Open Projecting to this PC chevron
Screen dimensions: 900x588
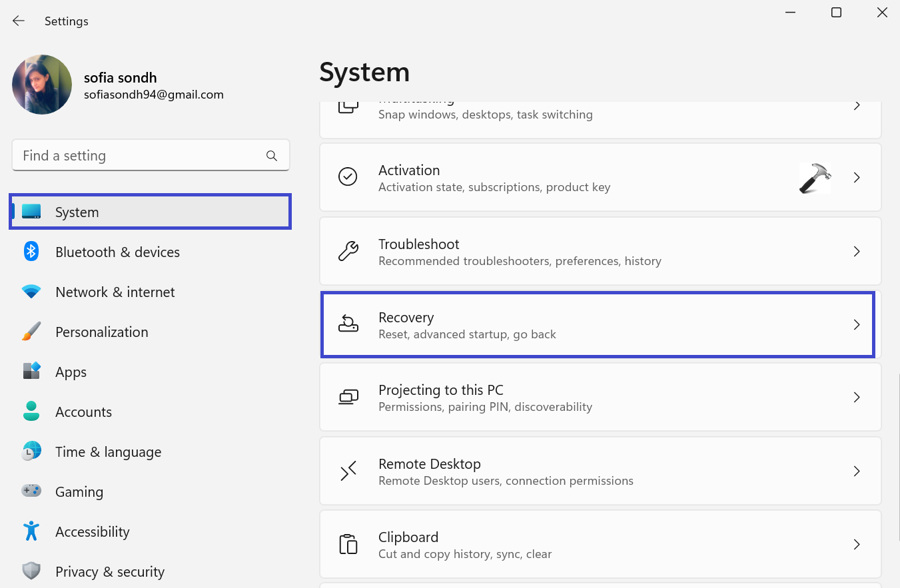857,398
